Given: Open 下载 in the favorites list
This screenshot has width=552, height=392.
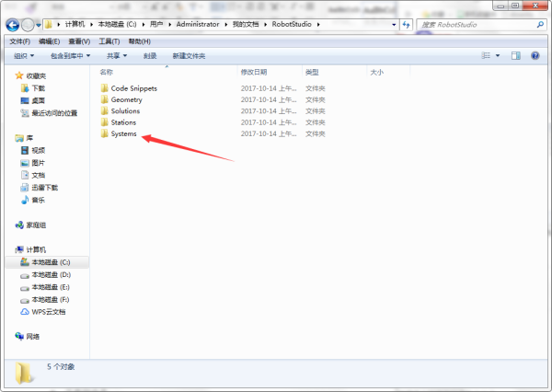Looking at the screenshot, I should point(39,88).
